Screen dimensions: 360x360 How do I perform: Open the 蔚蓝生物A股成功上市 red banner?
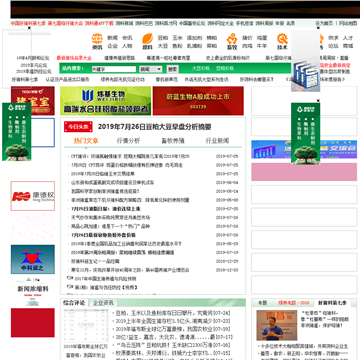(x=198, y=101)
